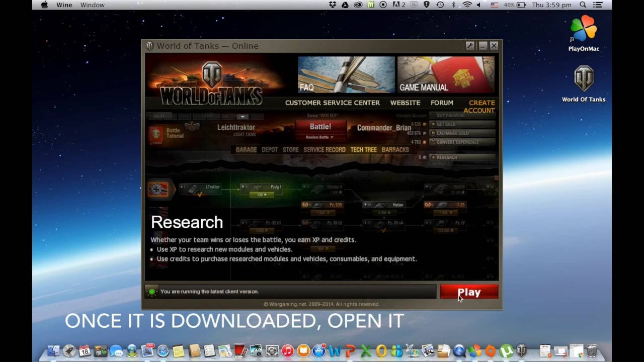Click Dropbox menu bar icon
The width and height of the screenshot is (644, 362).
332,5
